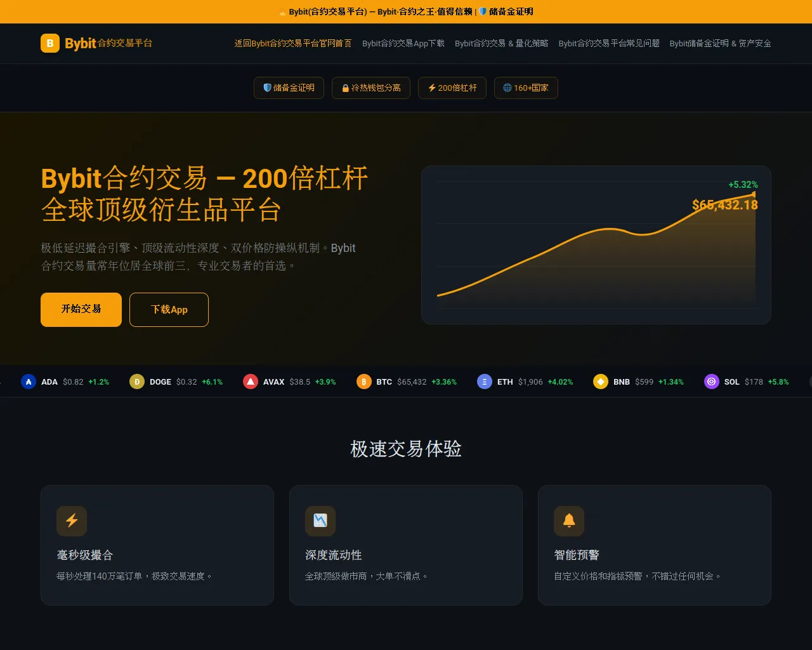Click the 160+国家 badge label
Screen dimensions: 812x650
(531, 88)
